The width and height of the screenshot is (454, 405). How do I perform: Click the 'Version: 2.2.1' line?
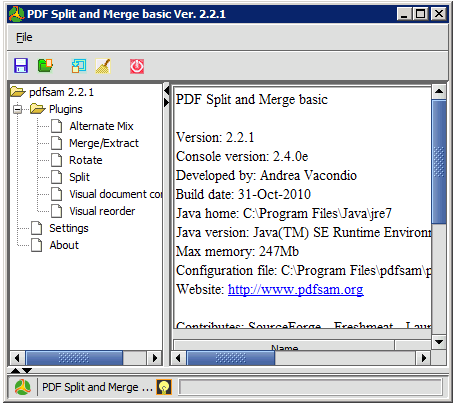coord(215,137)
